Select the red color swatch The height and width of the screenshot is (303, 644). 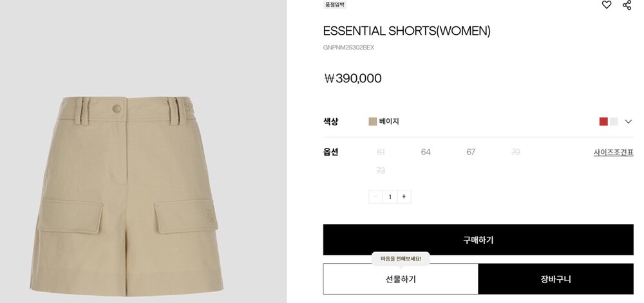(603, 122)
